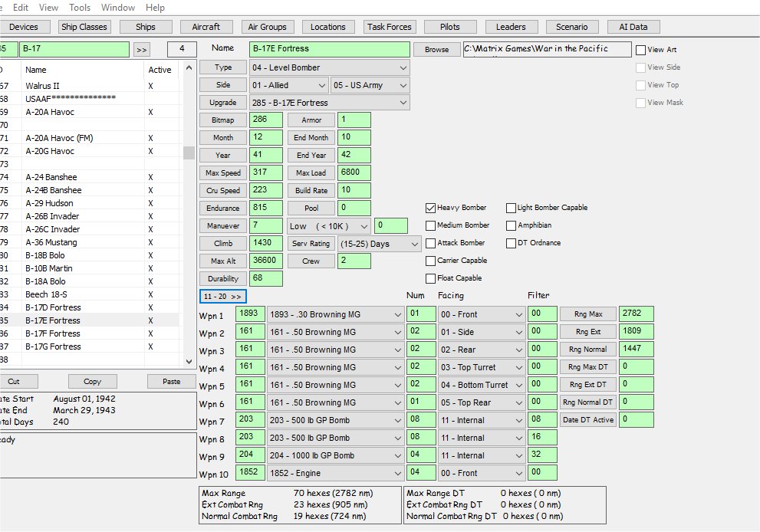
Task: Select Beech 18-S in the list
Action: tap(47, 294)
